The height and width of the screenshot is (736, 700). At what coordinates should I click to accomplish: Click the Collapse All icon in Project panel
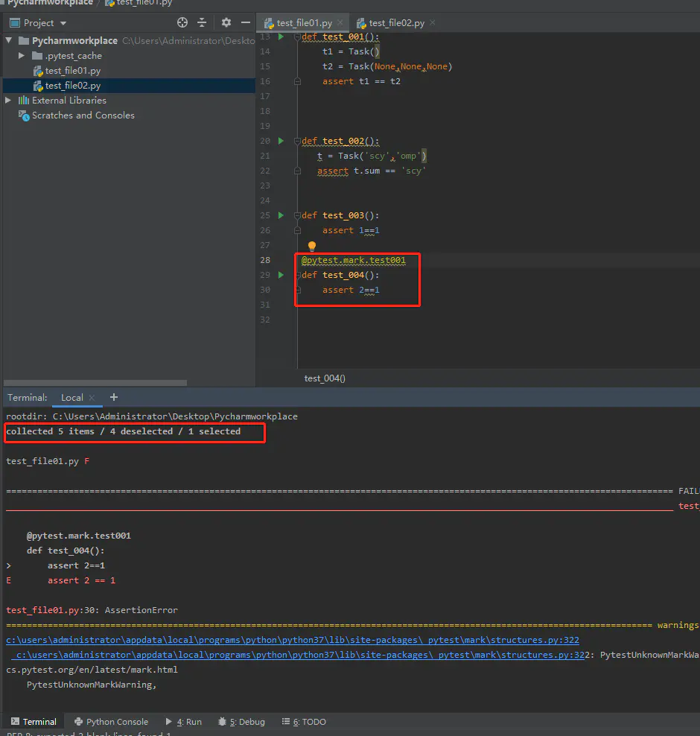[x=202, y=22]
